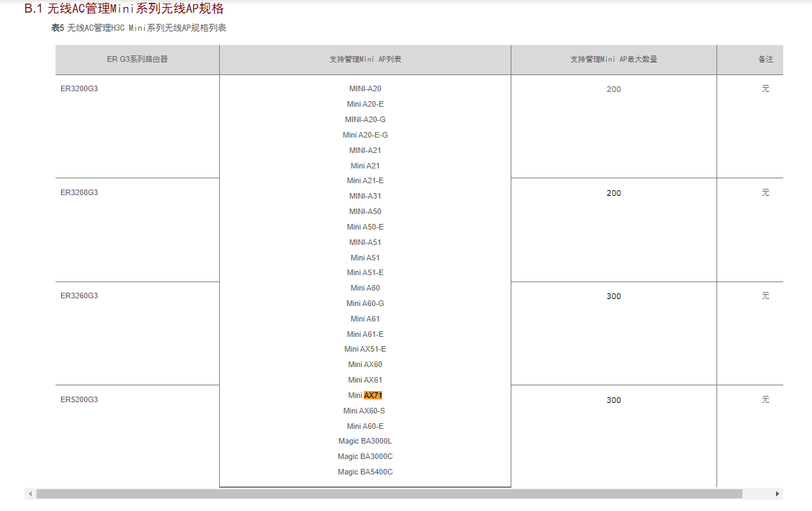Click the 'MINI-A20-G' entry

(365, 119)
